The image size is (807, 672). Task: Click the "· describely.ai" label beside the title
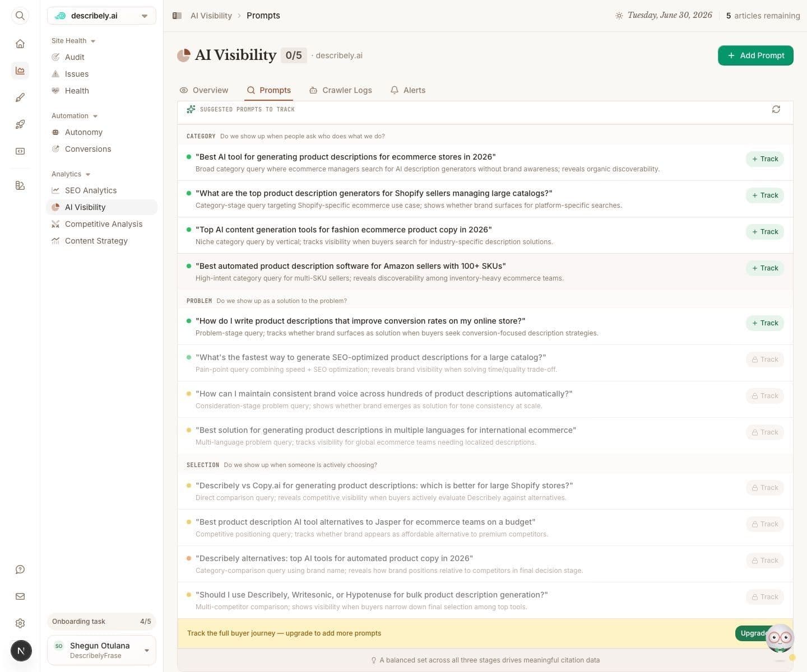[x=336, y=55]
